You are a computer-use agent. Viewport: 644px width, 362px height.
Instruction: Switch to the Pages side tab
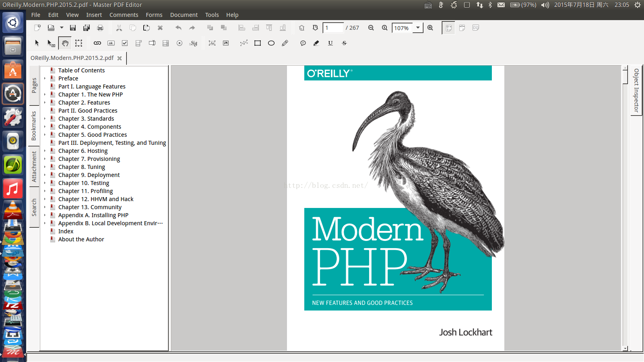[34, 85]
